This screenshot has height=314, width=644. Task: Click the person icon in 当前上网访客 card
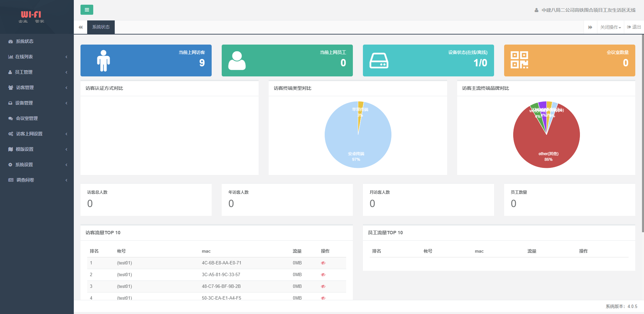103,61
